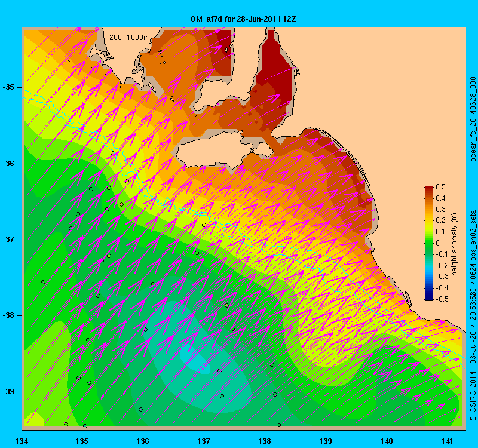Click the longitude label '139'
This screenshot has width=478, height=448.
(x=326, y=441)
